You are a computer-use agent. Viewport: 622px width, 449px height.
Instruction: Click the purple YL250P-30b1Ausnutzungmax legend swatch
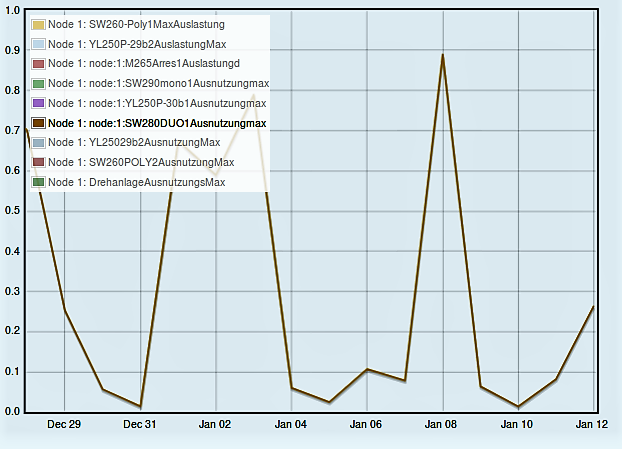[38, 103]
